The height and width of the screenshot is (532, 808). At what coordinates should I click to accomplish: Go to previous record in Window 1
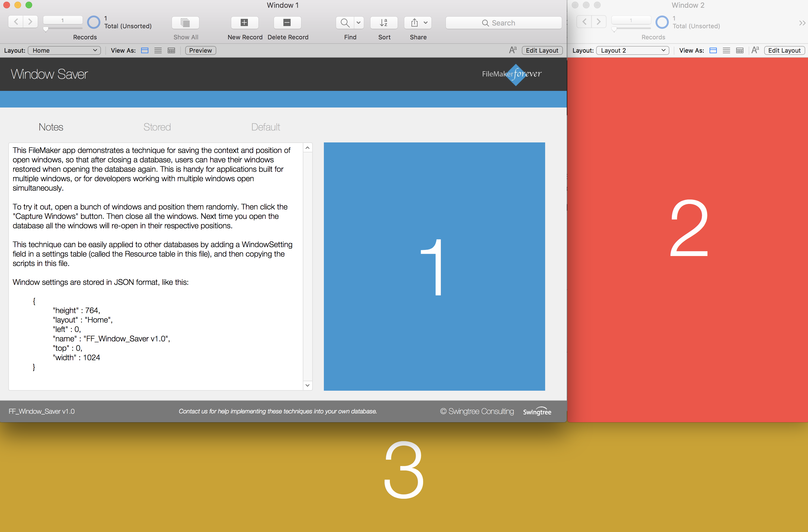pyautogui.click(x=16, y=22)
